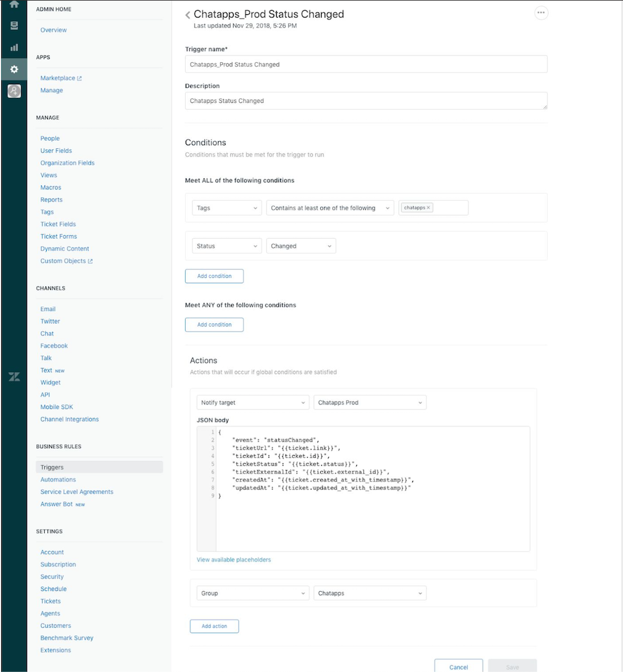Image resolution: width=623 pixels, height=672 pixels.
Task: Open the Changed operator dropdown
Action: point(301,246)
